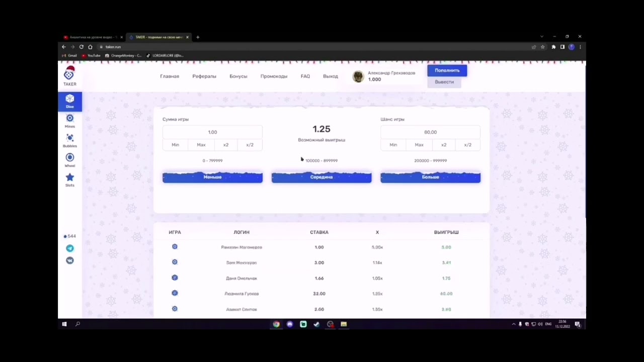Set bet amount to Min

(175, 145)
